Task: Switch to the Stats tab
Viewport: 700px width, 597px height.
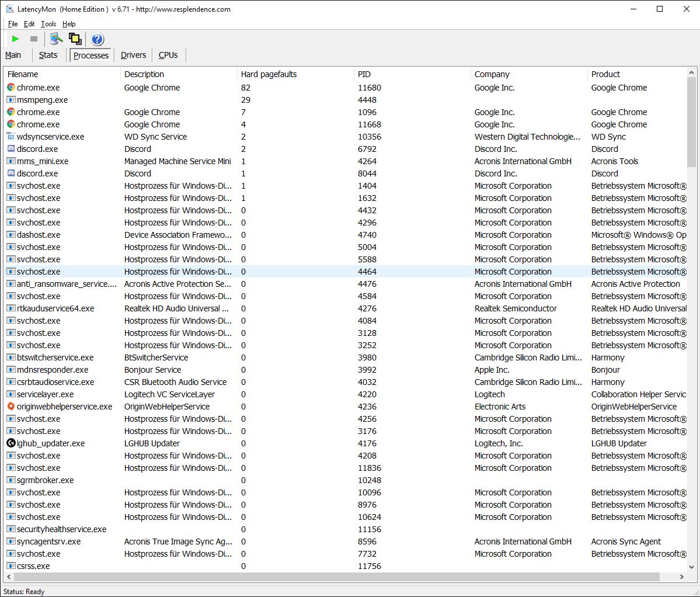Action: [48, 55]
